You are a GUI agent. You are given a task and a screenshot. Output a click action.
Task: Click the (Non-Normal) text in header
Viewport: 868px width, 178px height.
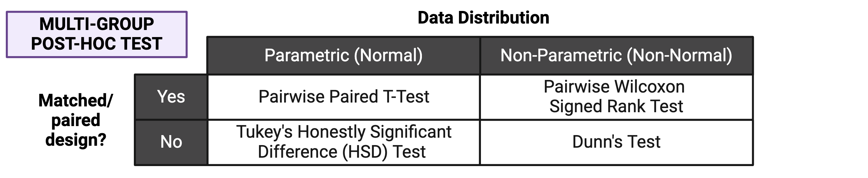point(679,55)
